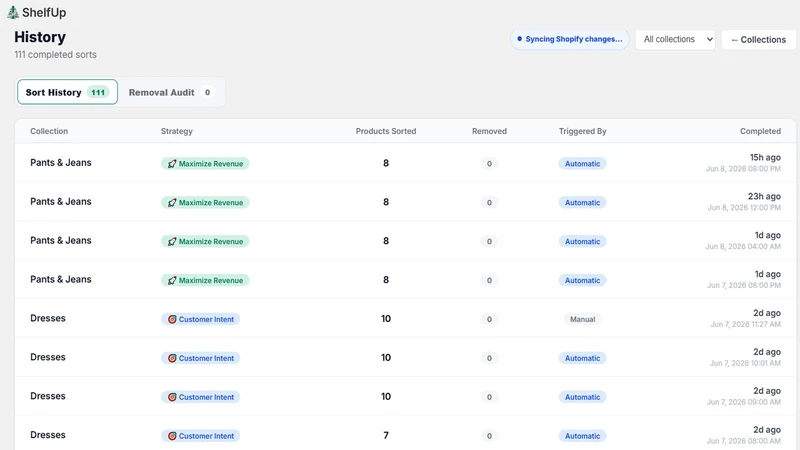
Task: Click the rocket icon in the Jun 8 04:00 AM row
Action: 172,241
